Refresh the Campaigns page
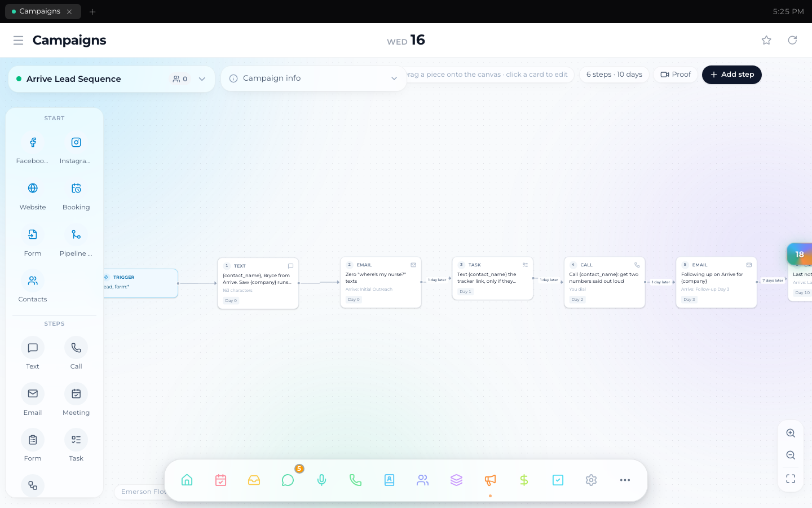The image size is (812, 508). click(x=792, y=40)
